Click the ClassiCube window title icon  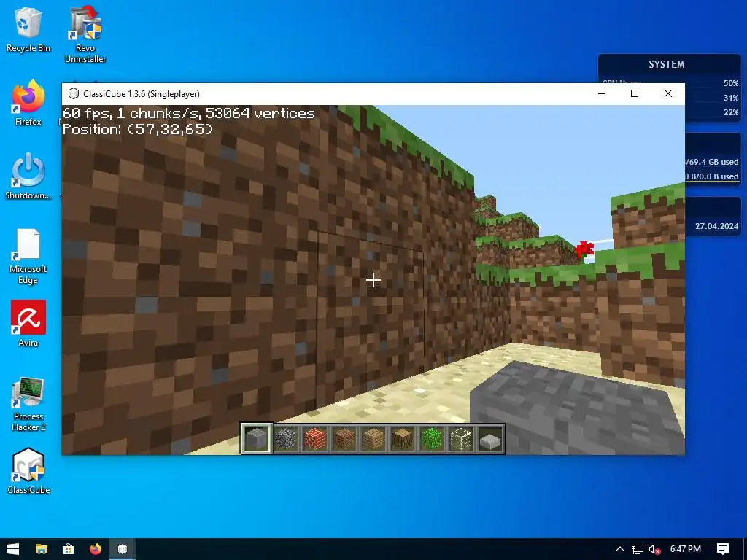pos(74,94)
